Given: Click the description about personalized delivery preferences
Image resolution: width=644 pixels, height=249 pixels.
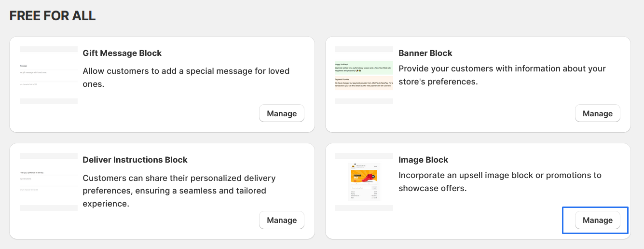Looking at the screenshot, I should [x=179, y=191].
